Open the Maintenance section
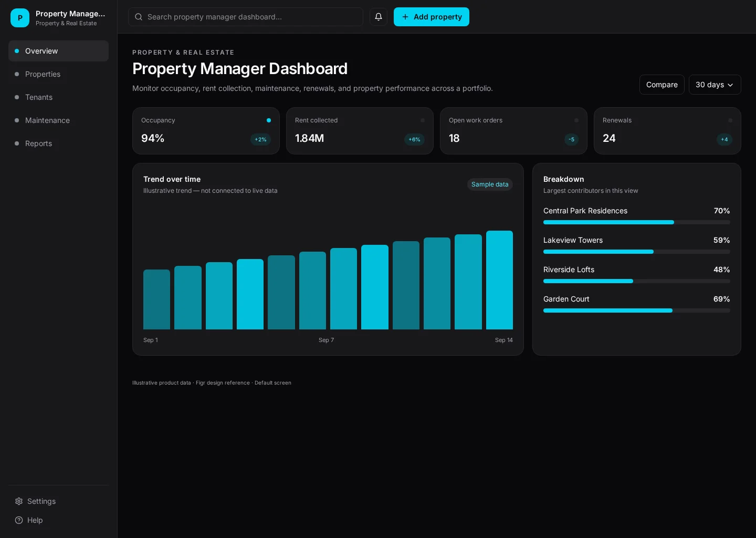The height and width of the screenshot is (538, 756). coord(58,120)
